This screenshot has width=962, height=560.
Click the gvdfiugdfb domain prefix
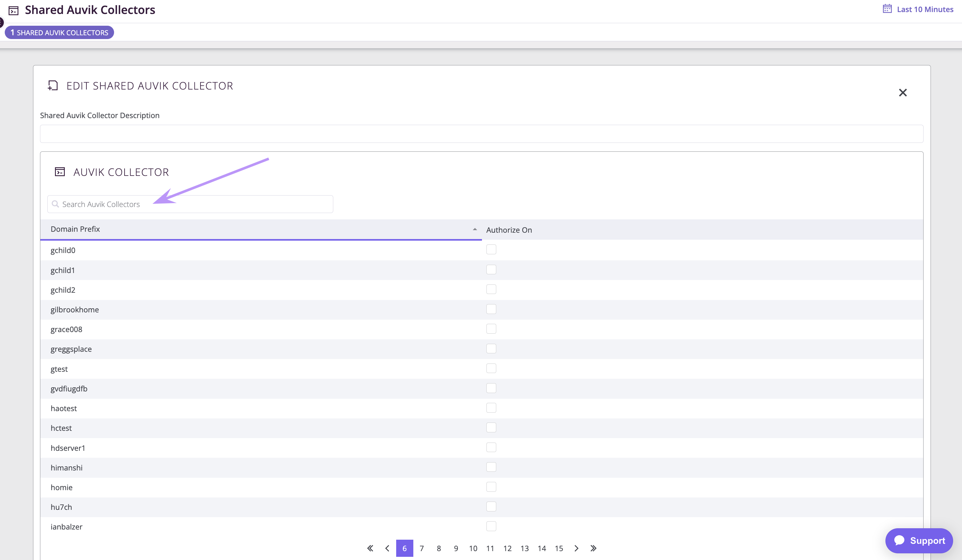(x=69, y=389)
